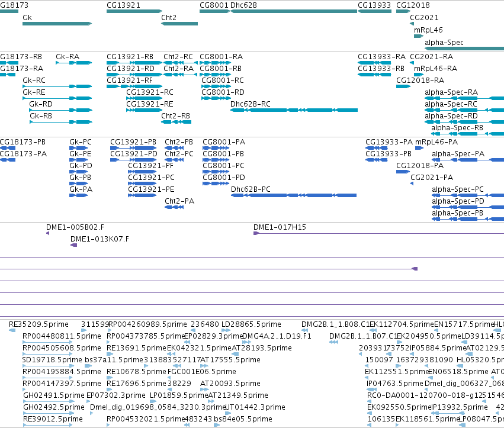
Task: Click the Gk-PC protein label
Action: pyautogui.click(x=81, y=141)
